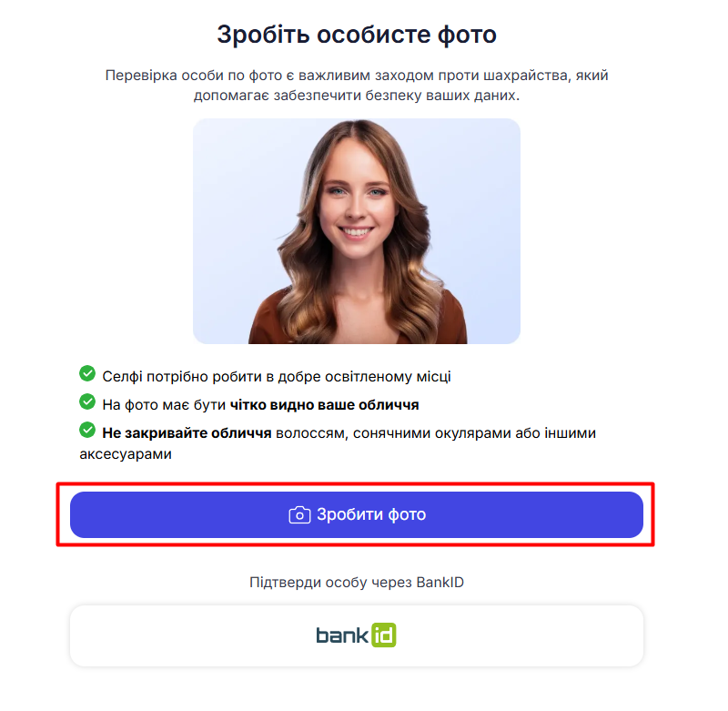Click the "Зробіть особисте фото" heading

[357, 36]
